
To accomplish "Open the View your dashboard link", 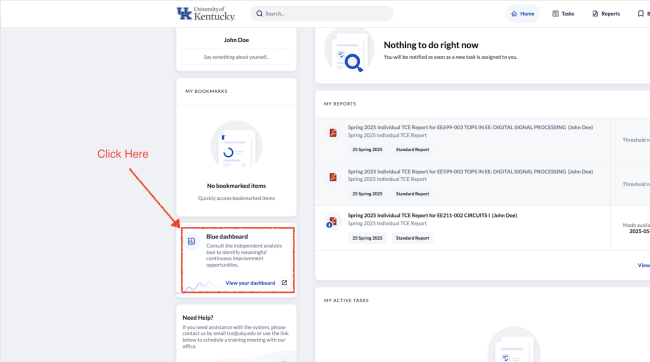I will (250, 283).
